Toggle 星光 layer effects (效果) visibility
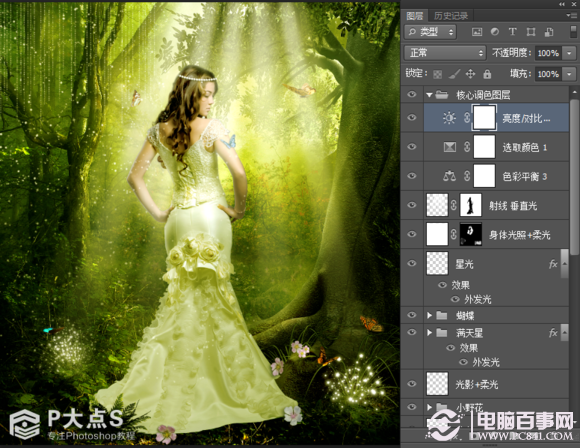Screen dimensions: 580x448 [x=442, y=285]
